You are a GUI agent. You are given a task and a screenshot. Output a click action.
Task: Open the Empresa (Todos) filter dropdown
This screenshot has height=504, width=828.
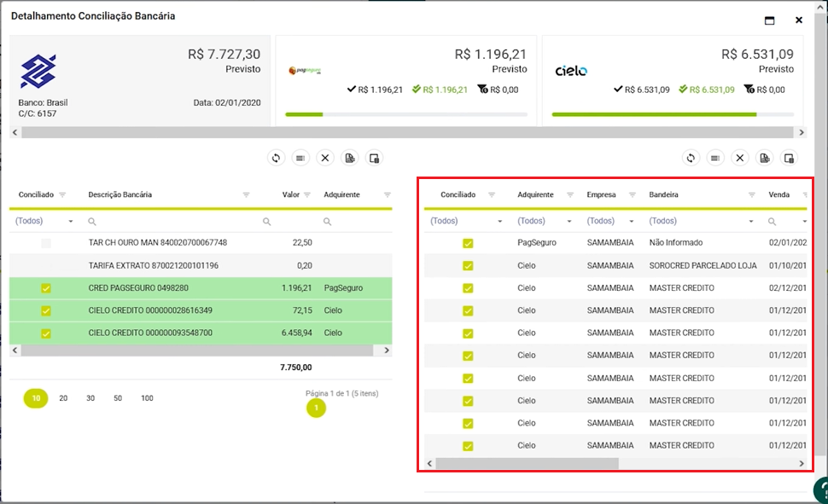click(x=632, y=221)
